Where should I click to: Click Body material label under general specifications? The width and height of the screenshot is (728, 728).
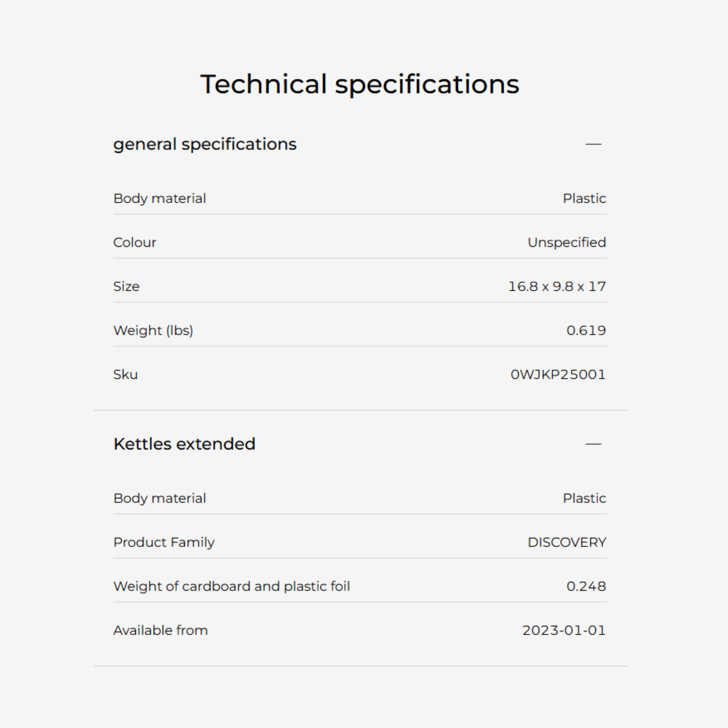[159, 198]
